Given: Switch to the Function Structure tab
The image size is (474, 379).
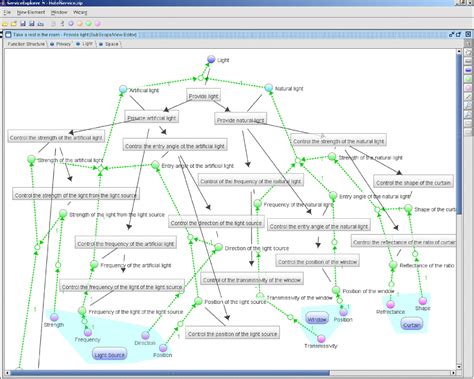Looking at the screenshot, I should pos(26,44).
